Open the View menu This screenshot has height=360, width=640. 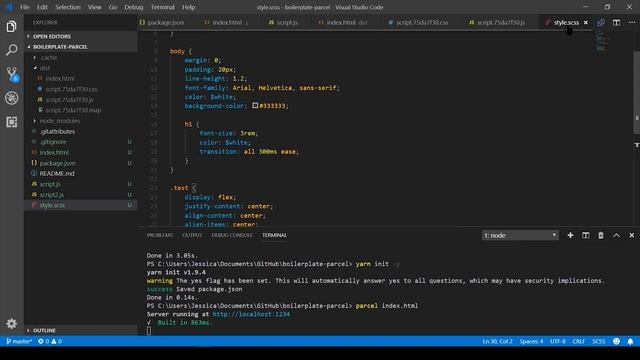point(95,7)
